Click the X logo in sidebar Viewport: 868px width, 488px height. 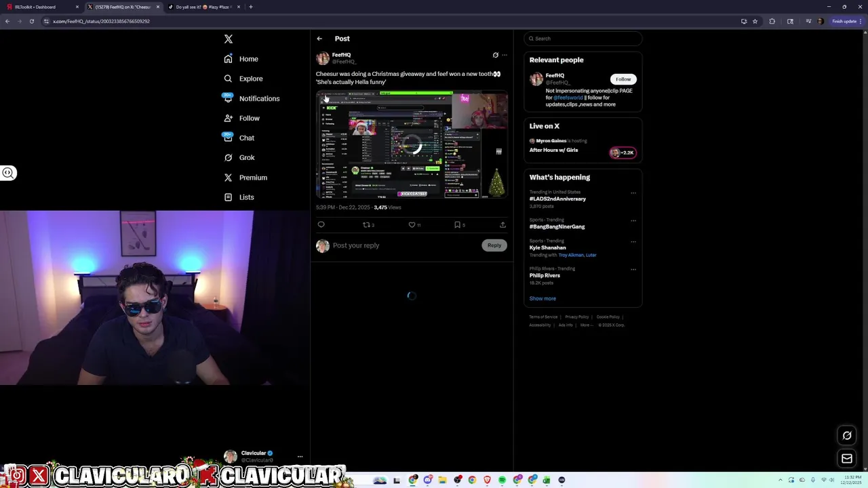229,39
